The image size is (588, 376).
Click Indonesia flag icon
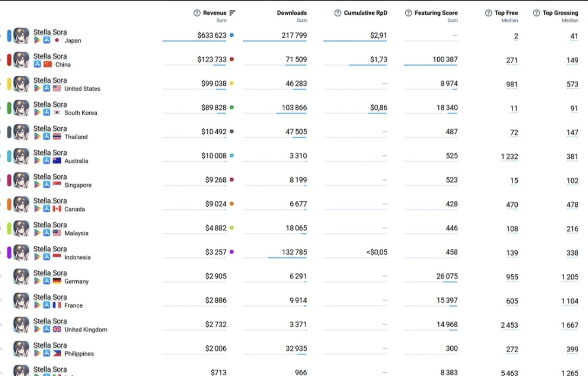[57, 257]
